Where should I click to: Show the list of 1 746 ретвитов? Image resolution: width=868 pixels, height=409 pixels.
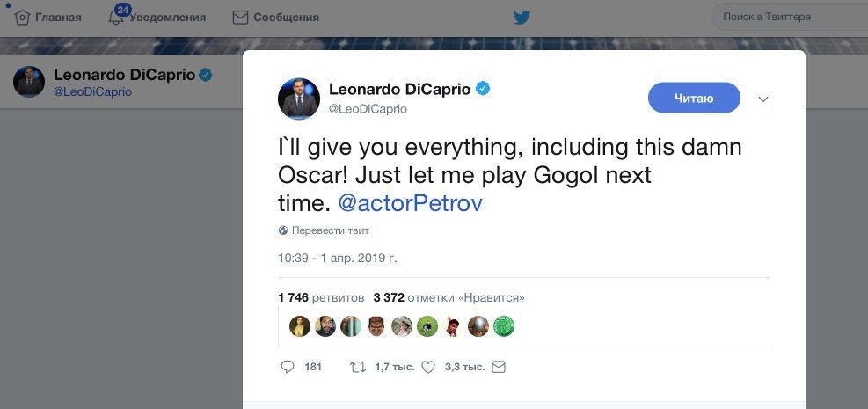[x=320, y=298]
